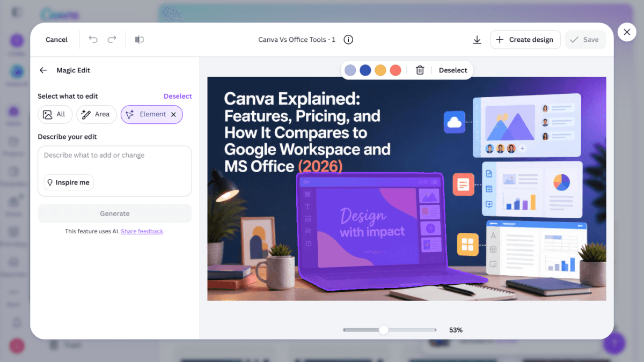Click the greyed Save button
The height and width of the screenshot is (362, 644).
coord(585,40)
